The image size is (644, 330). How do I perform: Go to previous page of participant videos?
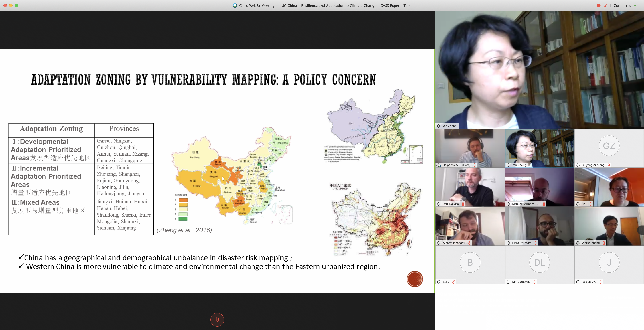pos(438,230)
